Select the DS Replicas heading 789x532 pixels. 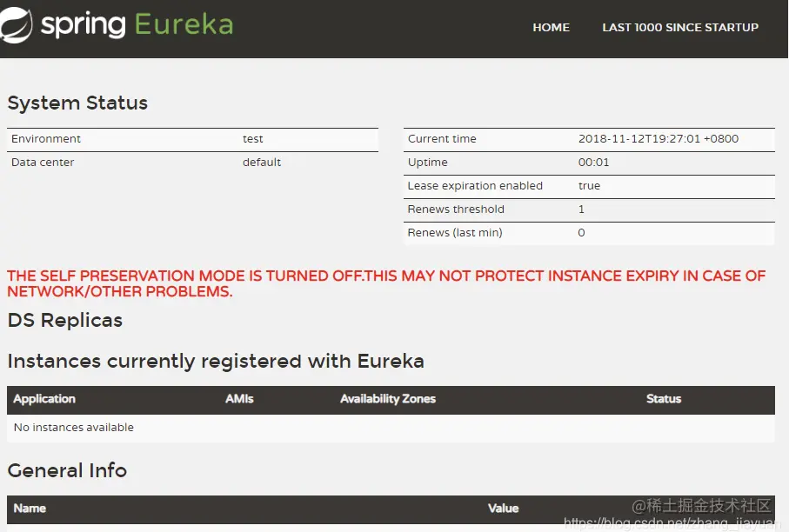[65, 320]
